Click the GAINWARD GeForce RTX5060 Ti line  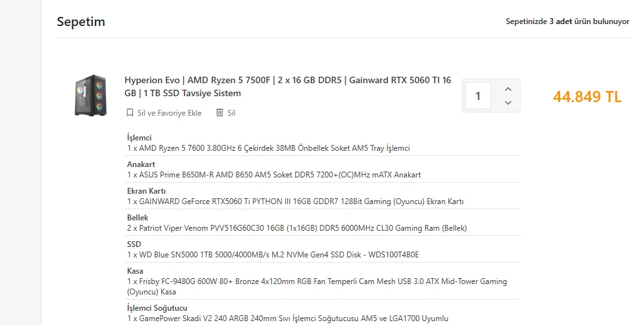point(295,201)
